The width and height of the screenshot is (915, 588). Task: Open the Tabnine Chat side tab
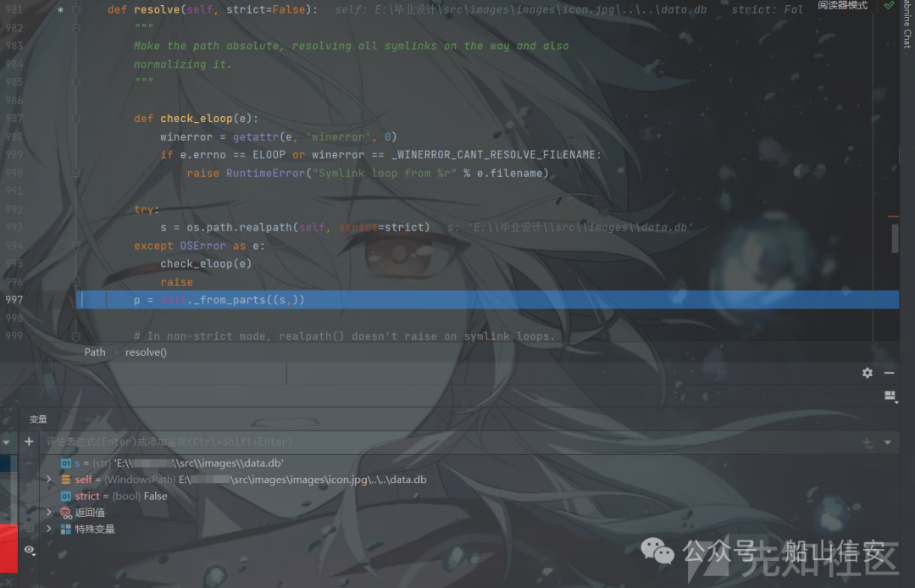pos(907,24)
